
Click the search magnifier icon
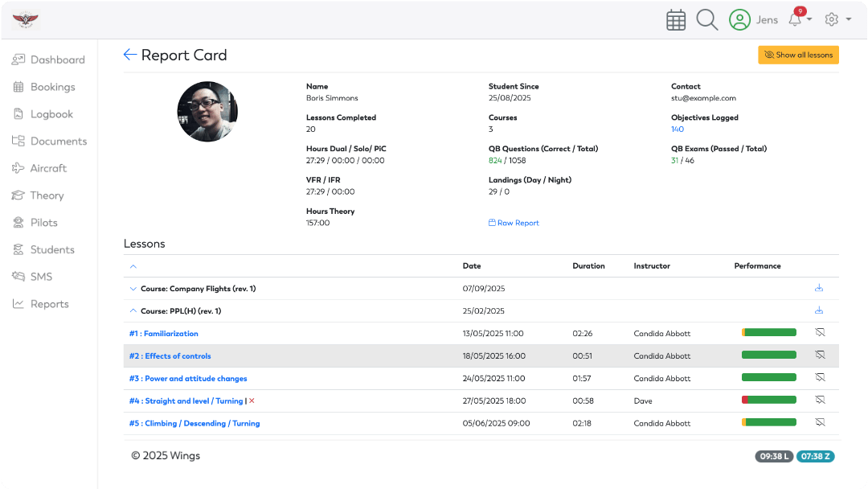pyautogui.click(x=706, y=20)
